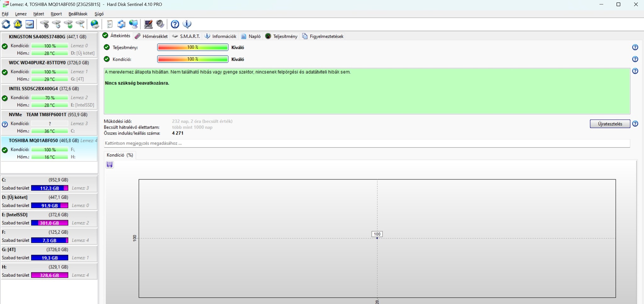Screen dimensions: 644x304
Task: Click the main Teljesítmény 100 % gradient bar
Action: (193, 47)
